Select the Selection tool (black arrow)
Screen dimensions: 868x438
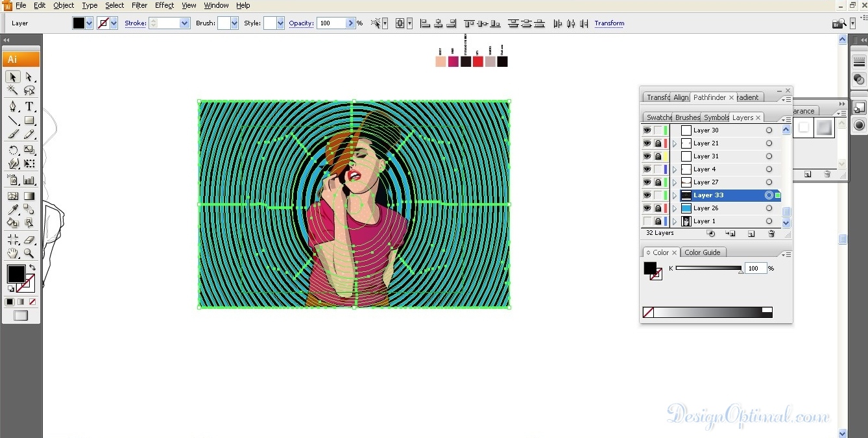pos(12,77)
